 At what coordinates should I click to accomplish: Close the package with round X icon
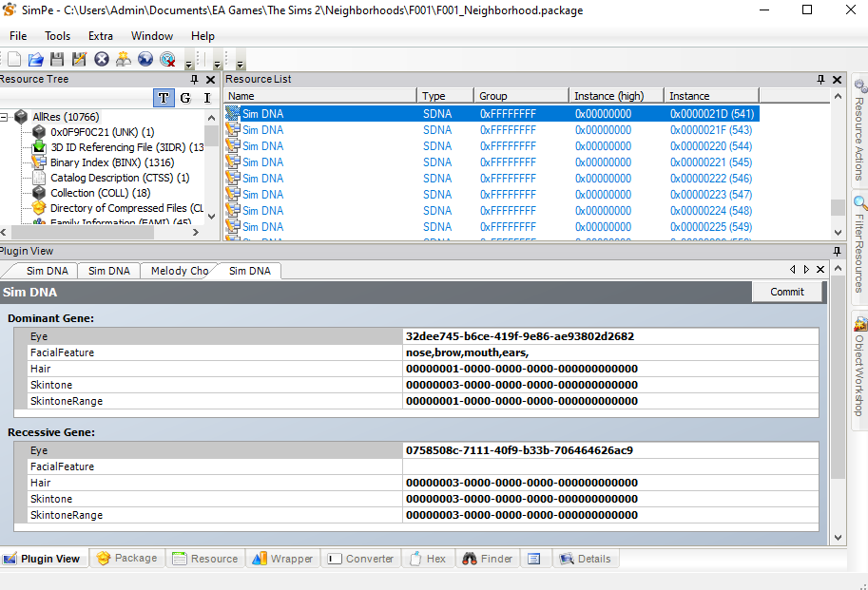coord(102,59)
